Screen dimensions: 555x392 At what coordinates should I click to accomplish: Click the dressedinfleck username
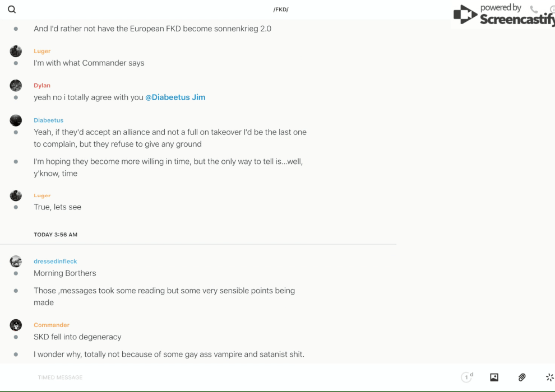coord(55,262)
